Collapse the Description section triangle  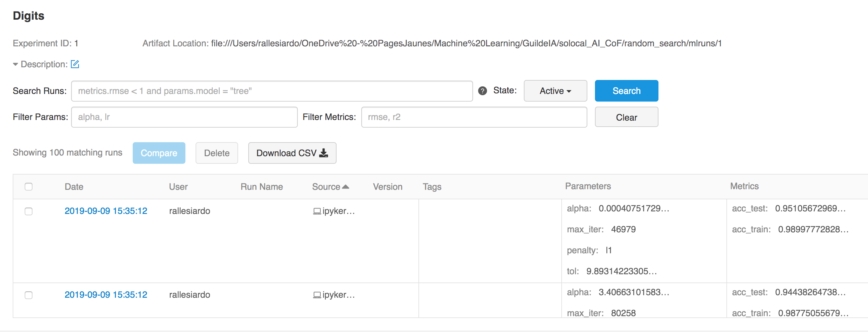16,64
